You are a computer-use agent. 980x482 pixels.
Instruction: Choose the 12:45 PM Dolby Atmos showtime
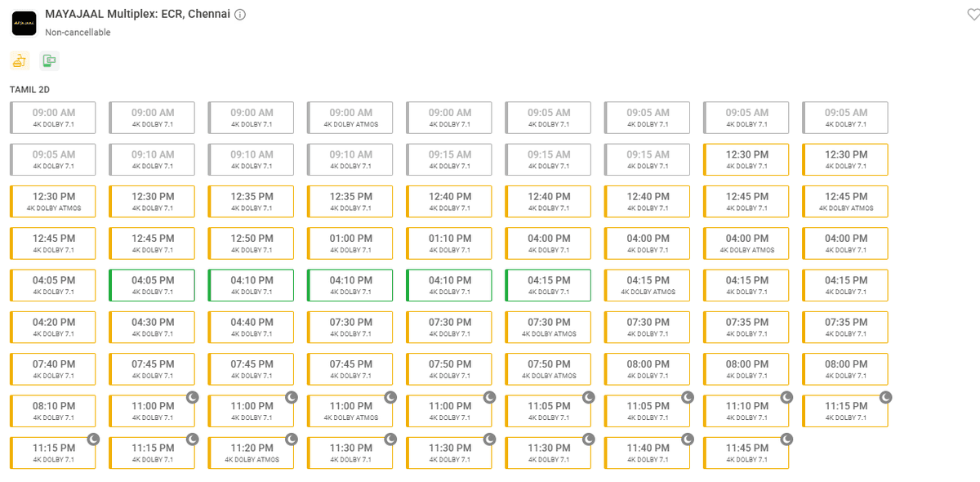pyautogui.click(x=845, y=202)
